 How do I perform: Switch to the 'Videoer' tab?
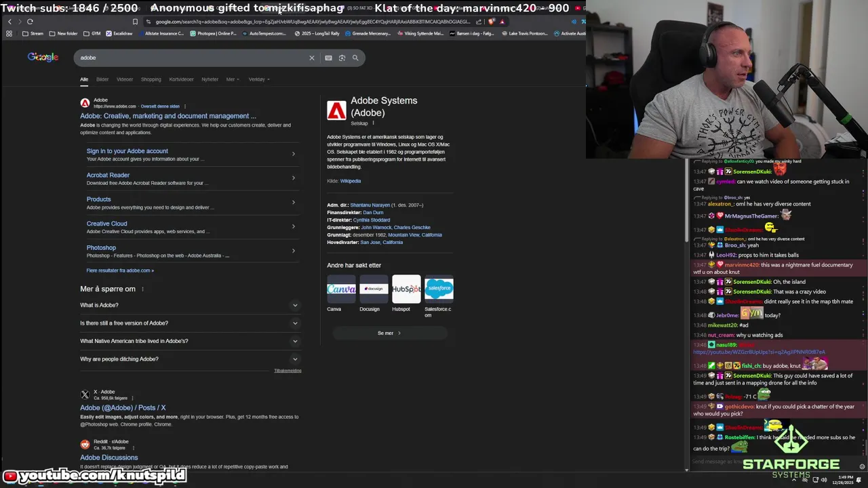[125, 79]
